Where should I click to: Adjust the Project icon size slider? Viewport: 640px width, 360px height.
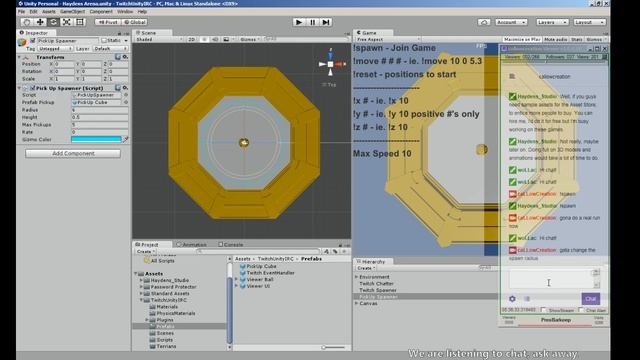pos(333,347)
